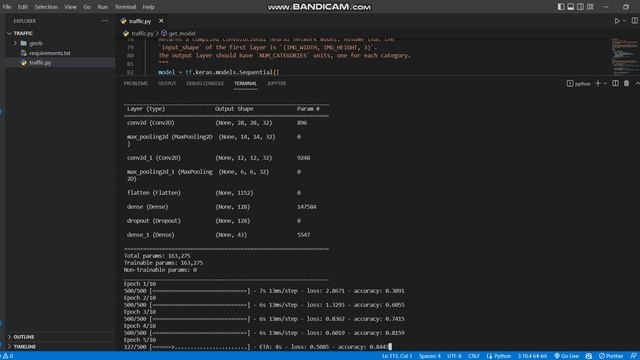
Task: Create a new terminal with plus icon
Action: pos(598,83)
